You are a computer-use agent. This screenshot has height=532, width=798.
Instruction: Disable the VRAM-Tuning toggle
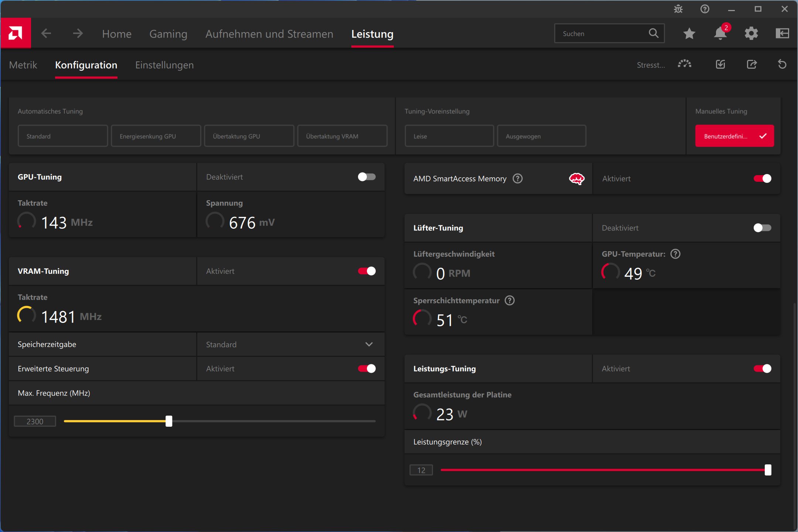366,271
